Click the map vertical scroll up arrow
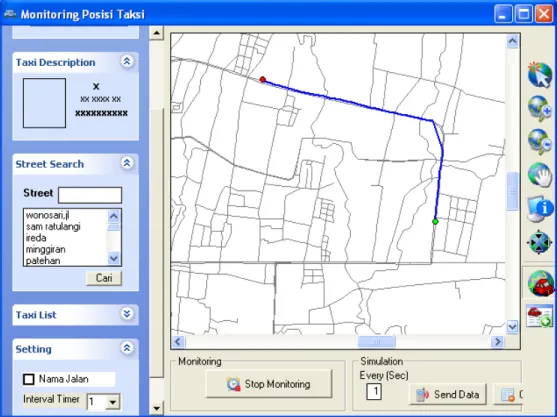The height and width of the screenshot is (417, 557). (x=512, y=42)
